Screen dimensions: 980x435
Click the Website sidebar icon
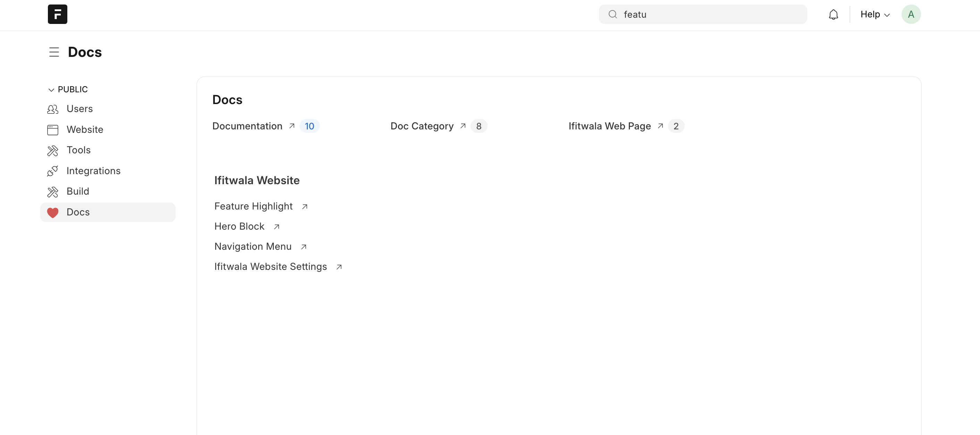(x=52, y=130)
